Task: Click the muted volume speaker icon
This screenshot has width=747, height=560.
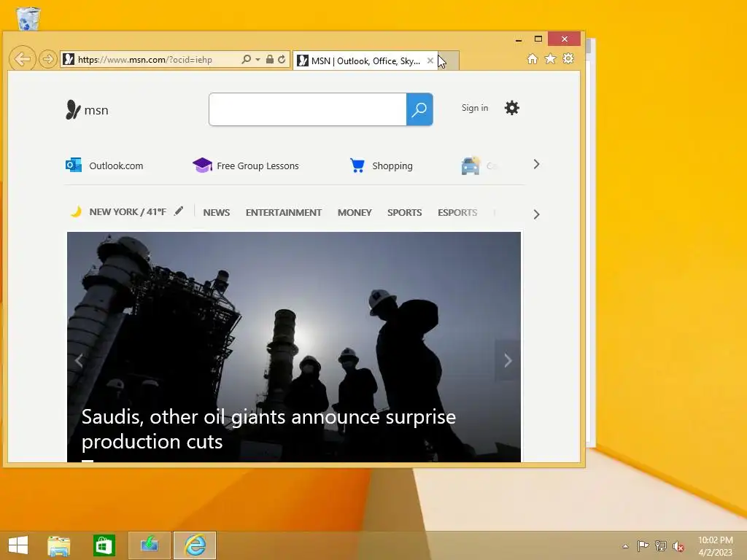Action: pos(678,546)
